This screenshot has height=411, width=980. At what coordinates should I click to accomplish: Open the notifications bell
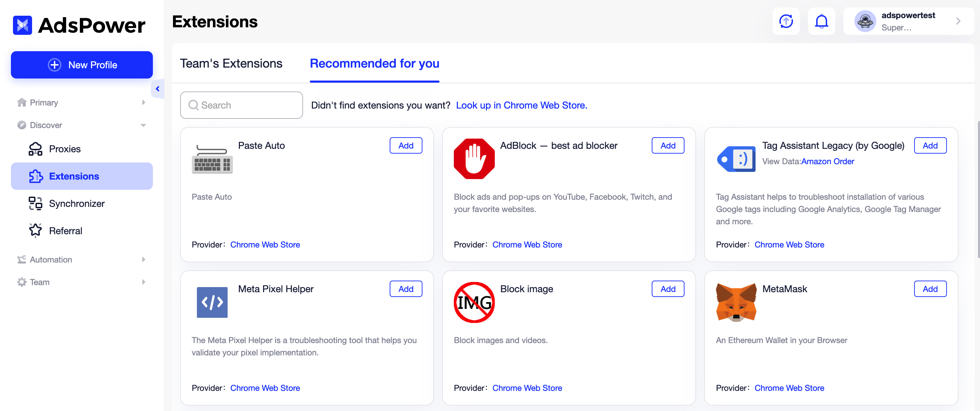pyautogui.click(x=821, y=21)
